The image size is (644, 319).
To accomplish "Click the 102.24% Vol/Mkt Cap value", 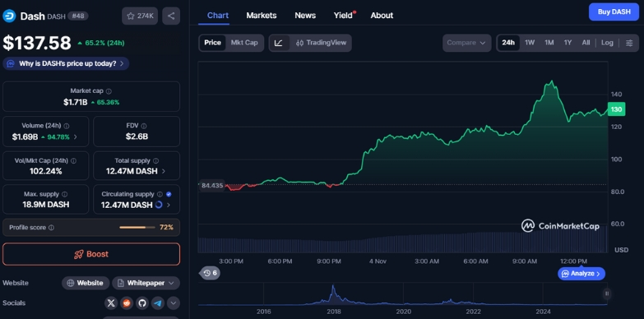I will (x=45, y=171).
